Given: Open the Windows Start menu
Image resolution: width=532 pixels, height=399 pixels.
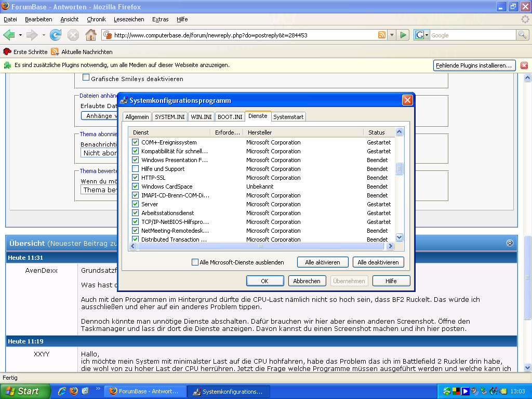Looking at the screenshot, I should pyautogui.click(x=24, y=391).
